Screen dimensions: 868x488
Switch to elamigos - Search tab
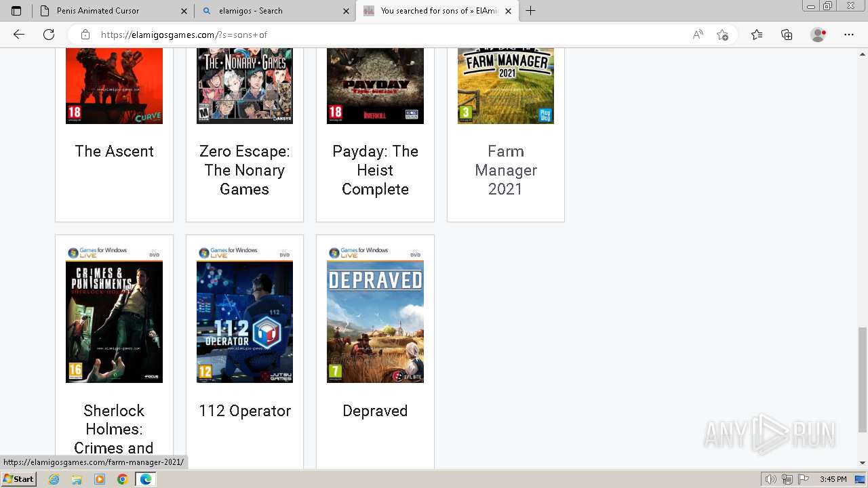pos(275,11)
